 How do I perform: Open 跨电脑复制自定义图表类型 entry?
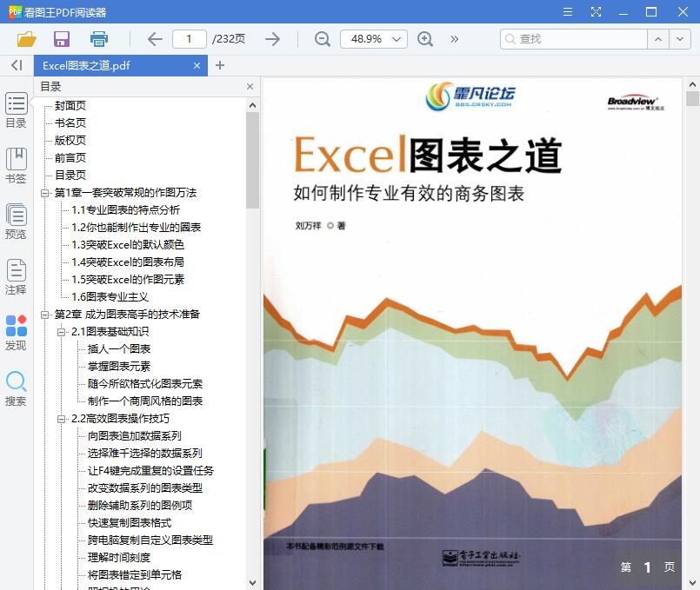click(150, 540)
